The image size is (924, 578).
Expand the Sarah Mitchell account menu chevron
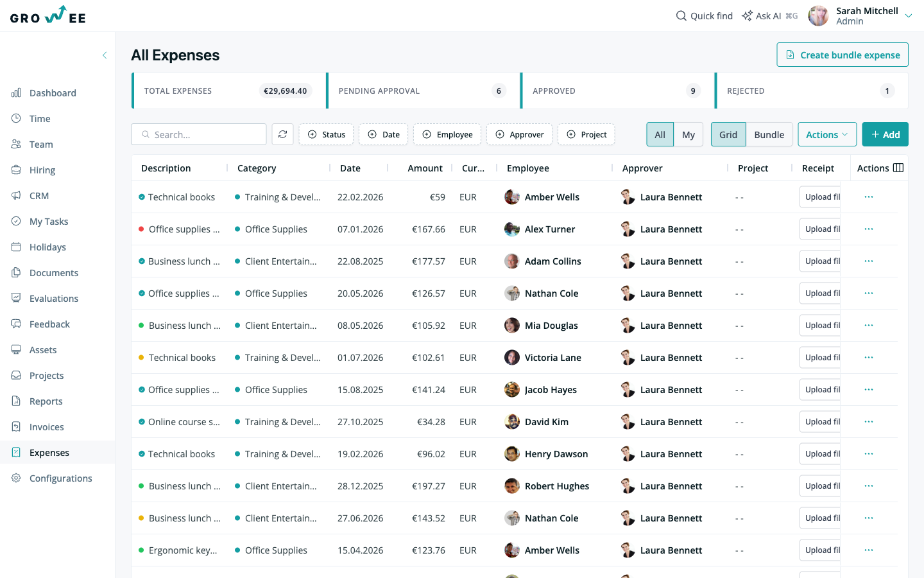(909, 16)
